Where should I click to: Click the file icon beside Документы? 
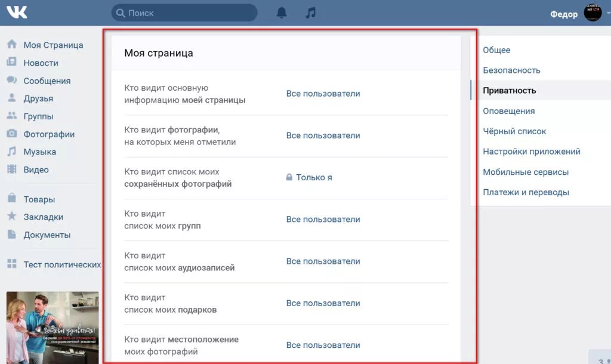[x=12, y=234]
